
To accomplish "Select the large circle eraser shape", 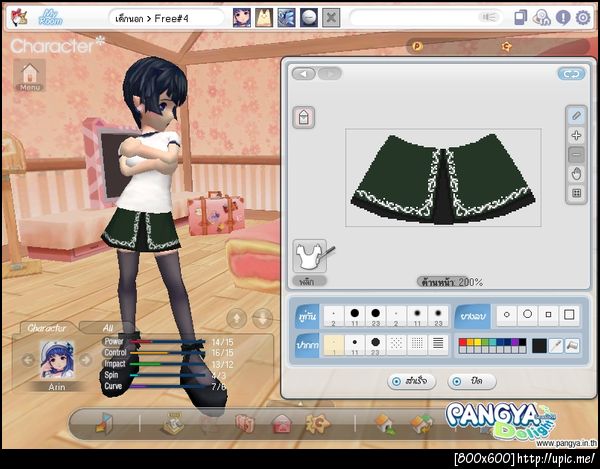I will pyautogui.click(x=528, y=315).
